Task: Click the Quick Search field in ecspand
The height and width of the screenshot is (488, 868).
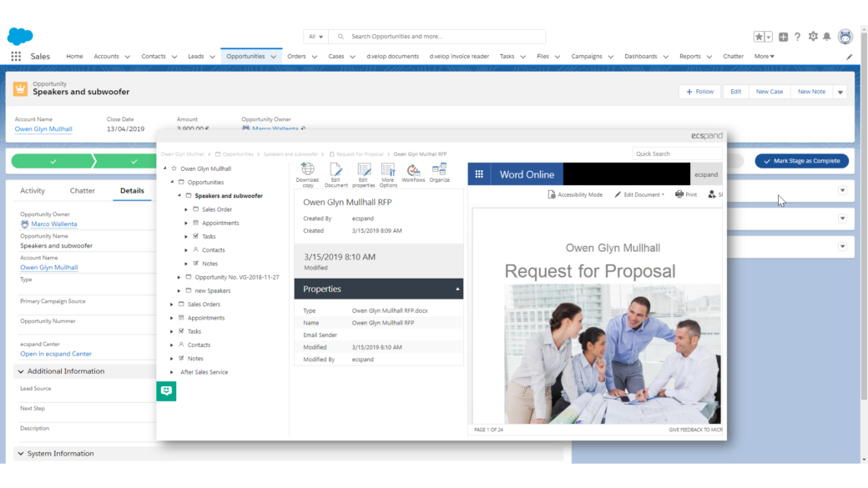Action: coord(677,153)
